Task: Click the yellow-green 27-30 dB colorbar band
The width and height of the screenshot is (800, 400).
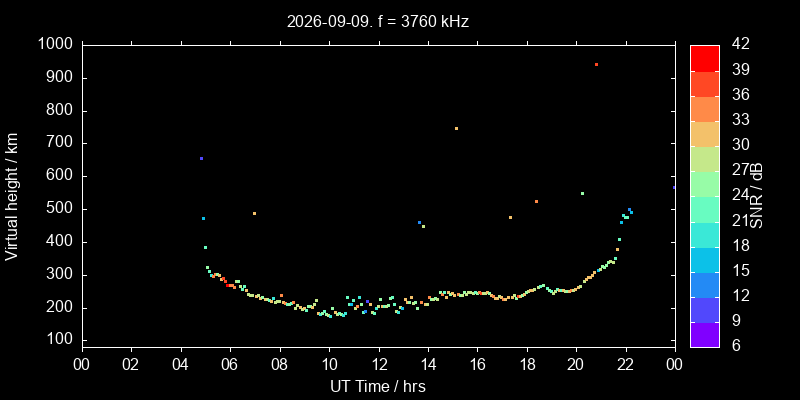Action: [705, 159]
